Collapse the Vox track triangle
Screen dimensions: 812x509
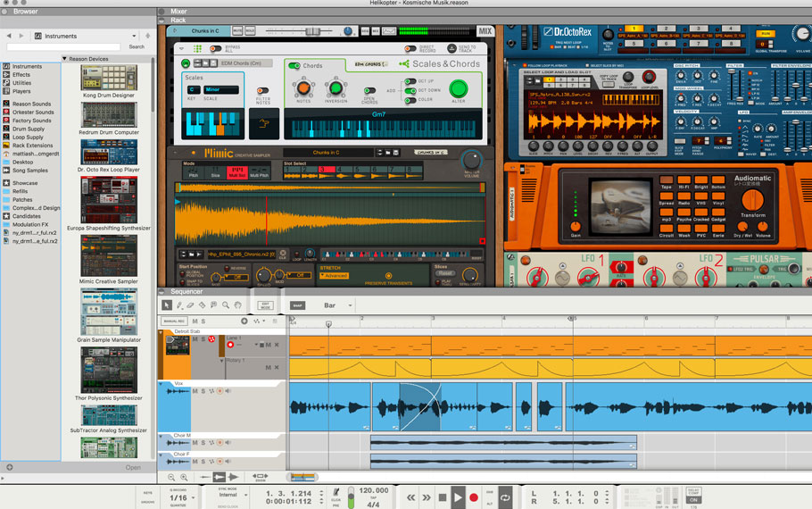[161, 384]
